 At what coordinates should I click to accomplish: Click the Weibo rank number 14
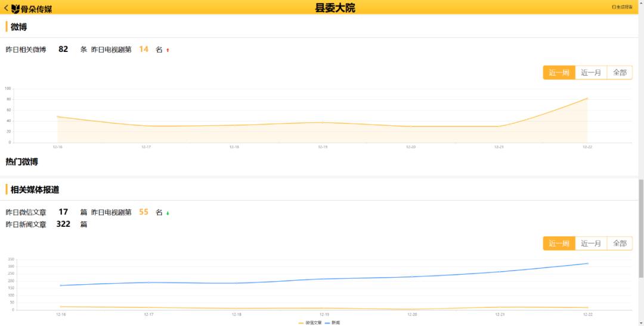pyautogui.click(x=143, y=50)
